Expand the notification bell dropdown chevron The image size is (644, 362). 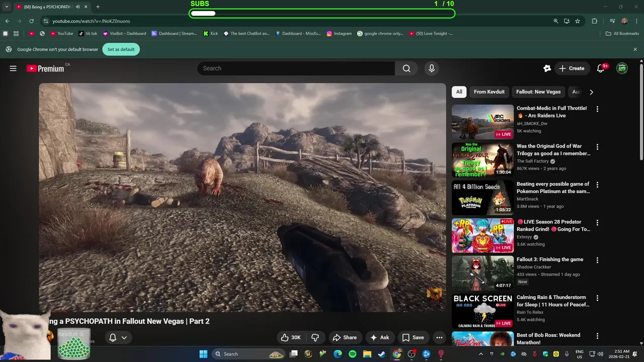pos(124,338)
